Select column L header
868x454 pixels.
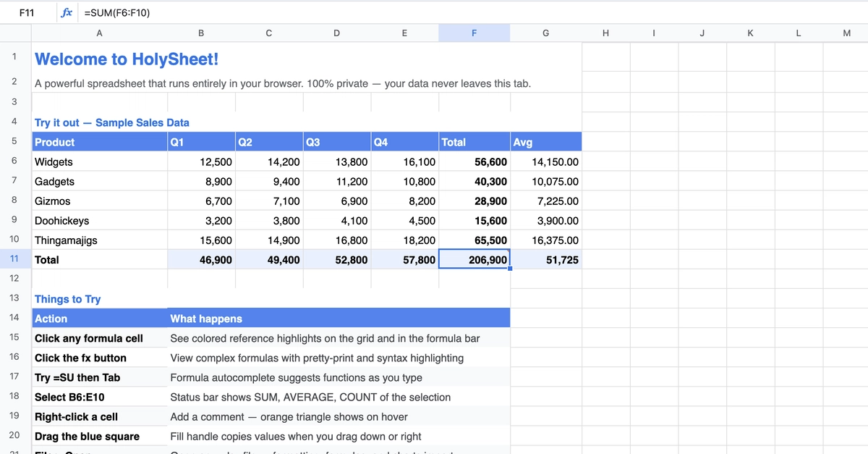pyautogui.click(x=799, y=33)
